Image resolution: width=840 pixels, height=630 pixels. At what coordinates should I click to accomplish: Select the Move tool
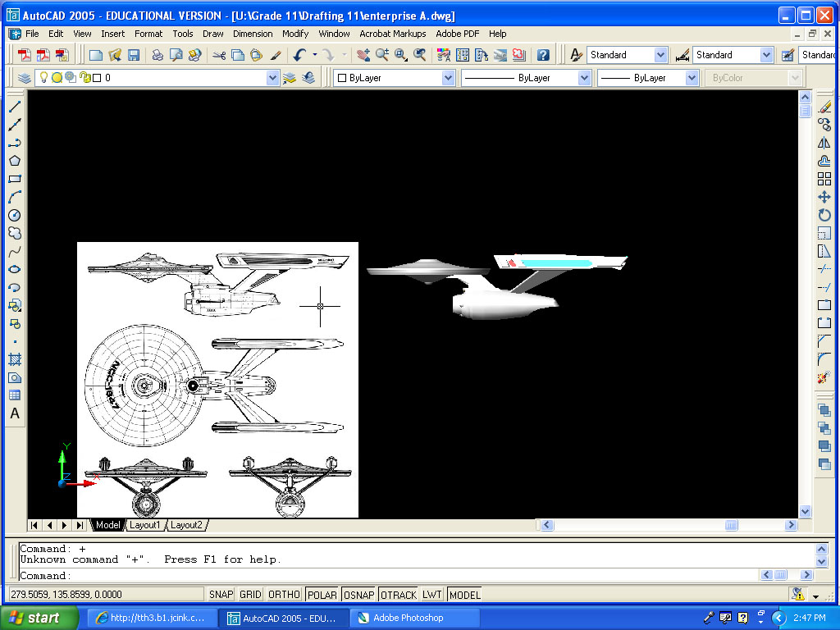(824, 197)
